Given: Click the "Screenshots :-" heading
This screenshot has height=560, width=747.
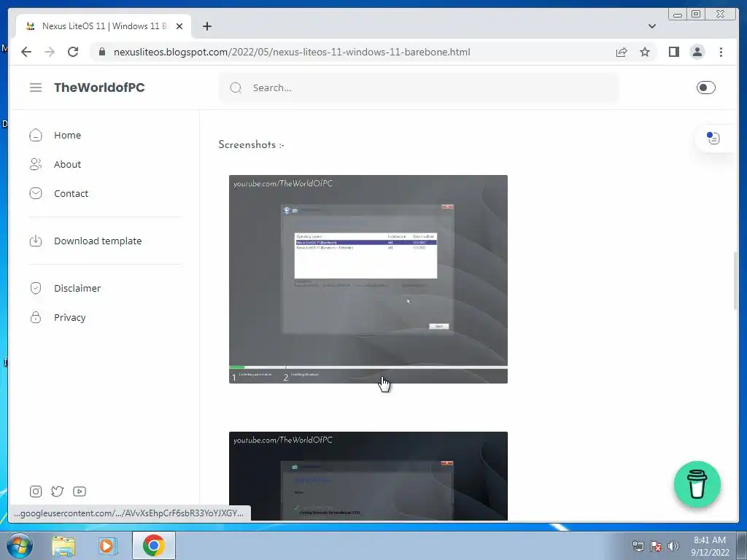Looking at the screenshot, I should (251, 145).
